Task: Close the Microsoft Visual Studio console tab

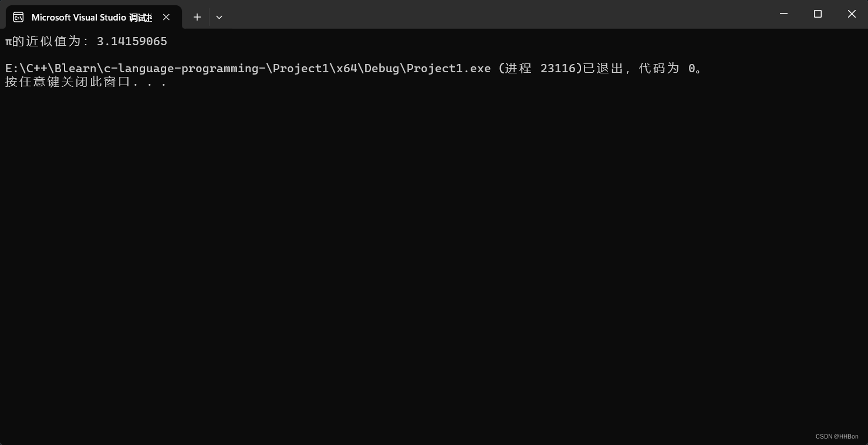Action: point(166,17)
